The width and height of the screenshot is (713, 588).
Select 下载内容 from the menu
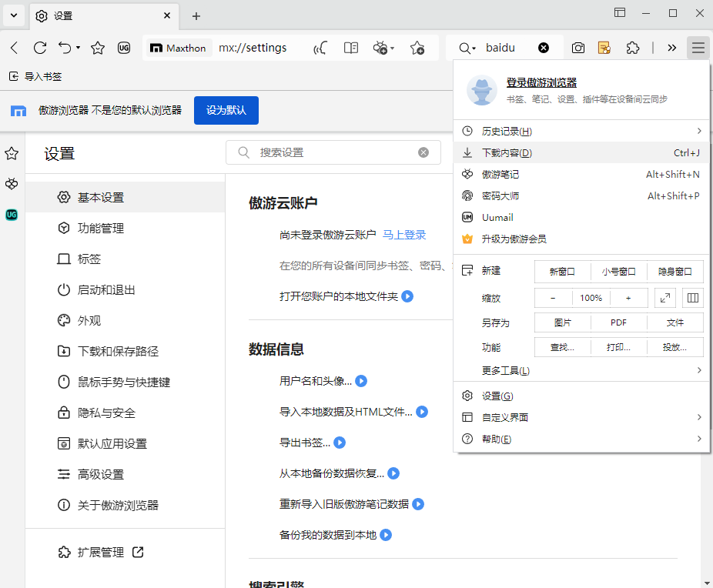coord(507,152)
